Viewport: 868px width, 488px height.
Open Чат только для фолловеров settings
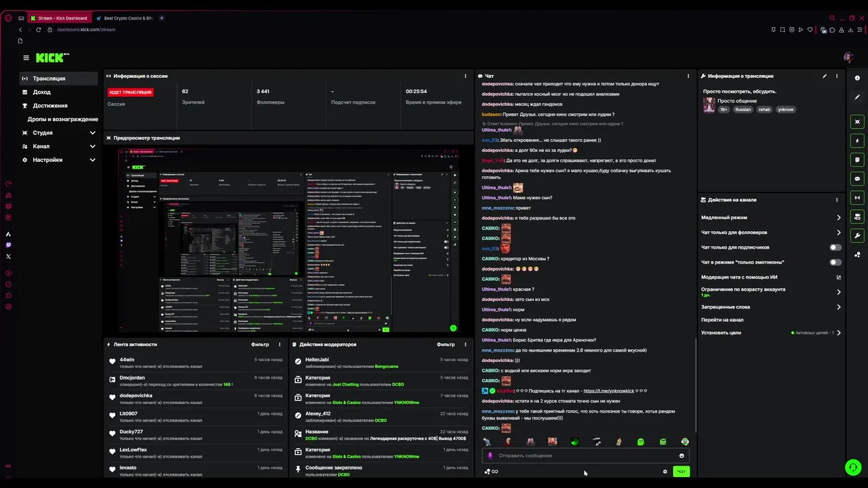tap(771, 232)
